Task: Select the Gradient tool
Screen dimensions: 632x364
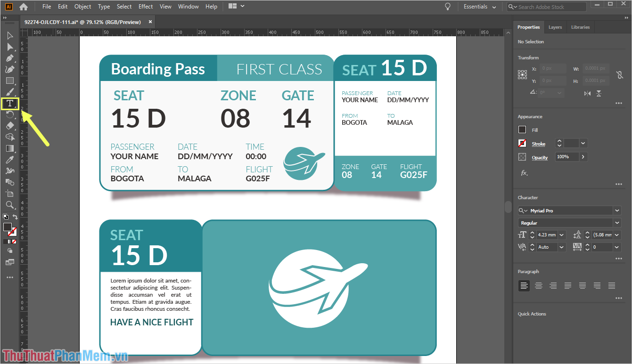Action: (9, 148)
